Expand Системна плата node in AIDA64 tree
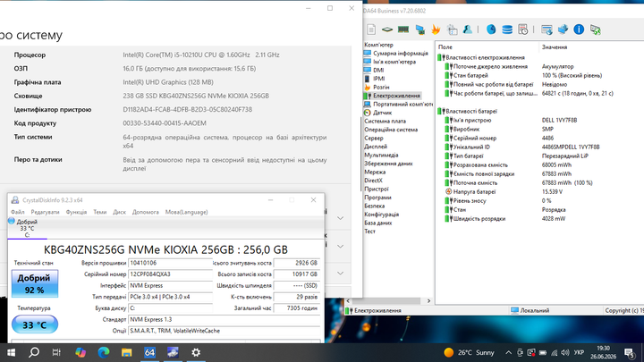Image resolution: width=644 pixels, height=362 pixels. click(385, 121)
